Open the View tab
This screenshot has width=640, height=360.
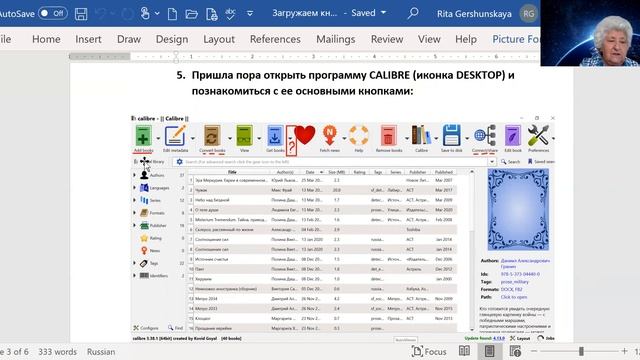coord(429,39)
